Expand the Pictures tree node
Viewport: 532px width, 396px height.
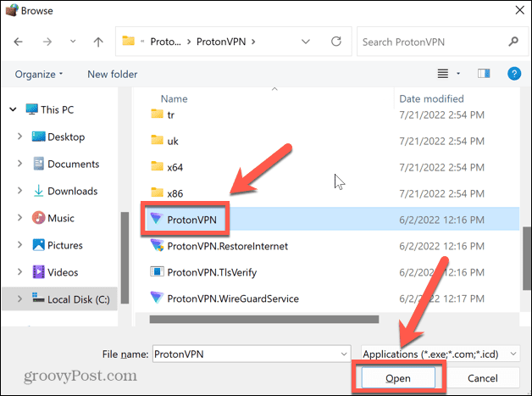coord(19,245)
